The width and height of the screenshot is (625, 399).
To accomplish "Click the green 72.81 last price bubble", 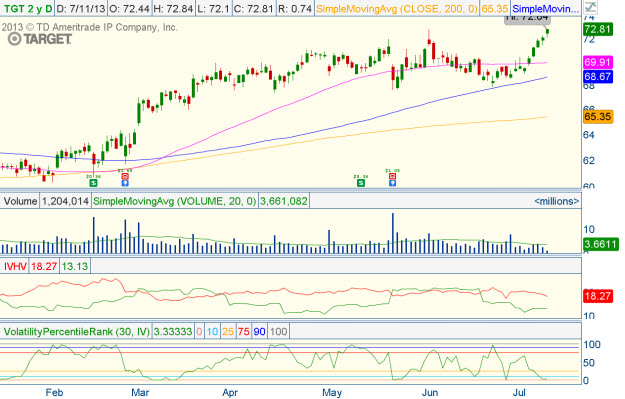I will point(597,29).
